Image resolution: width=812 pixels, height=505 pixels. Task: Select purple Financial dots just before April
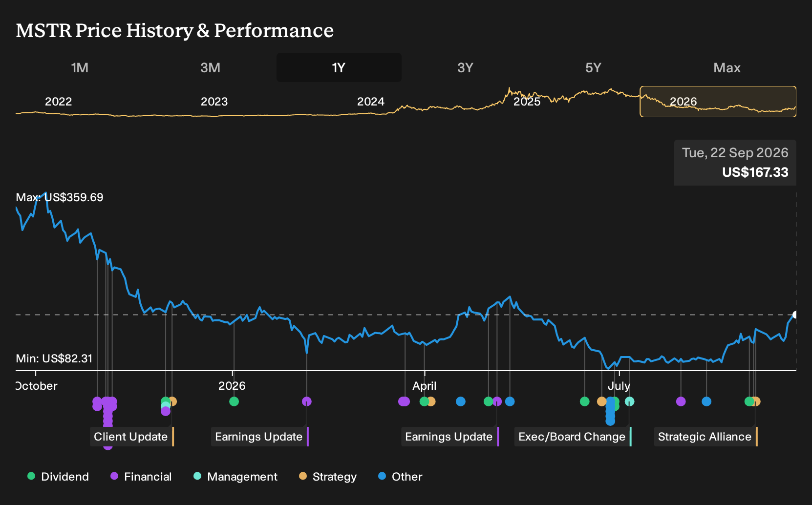tap(404, 401)
